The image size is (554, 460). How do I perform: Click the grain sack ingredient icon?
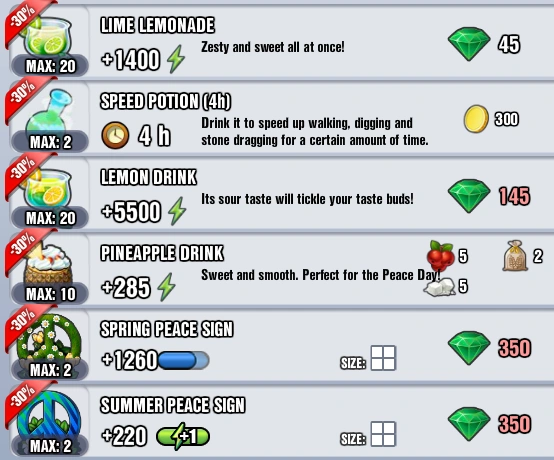click(515, 256)
